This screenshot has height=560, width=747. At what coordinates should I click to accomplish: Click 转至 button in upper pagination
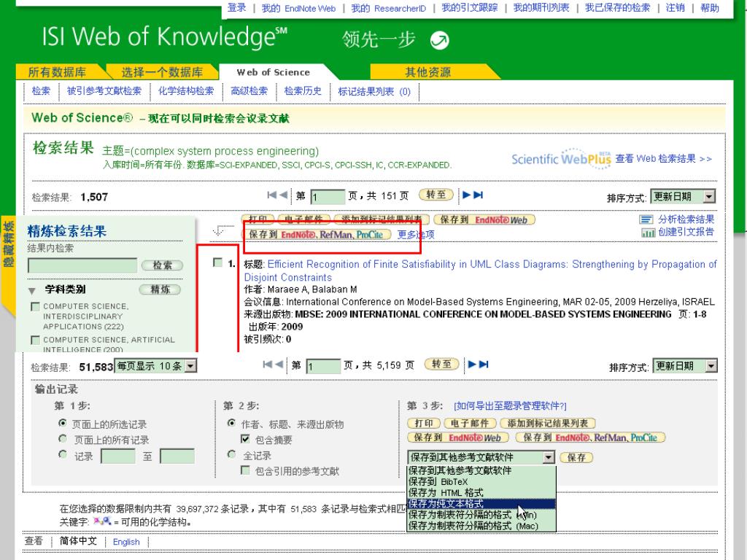click(x=436, y=195)
